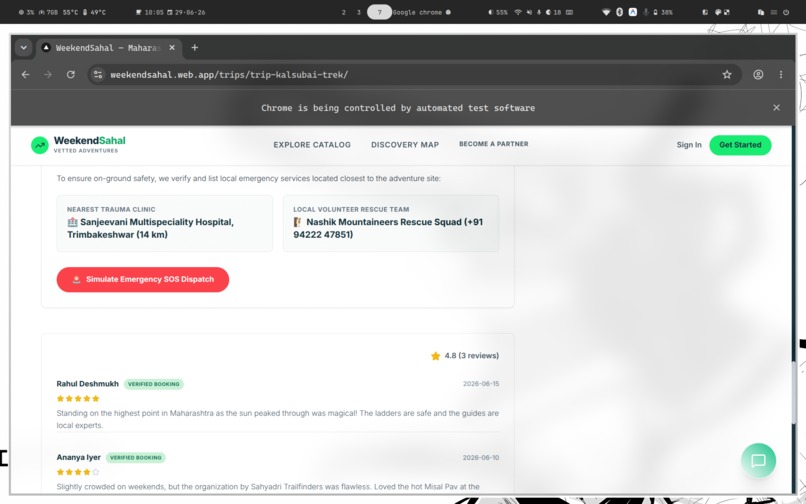Open WeekendSahal home link text
This screenshot has width=806, height=504.
(89, 140)
